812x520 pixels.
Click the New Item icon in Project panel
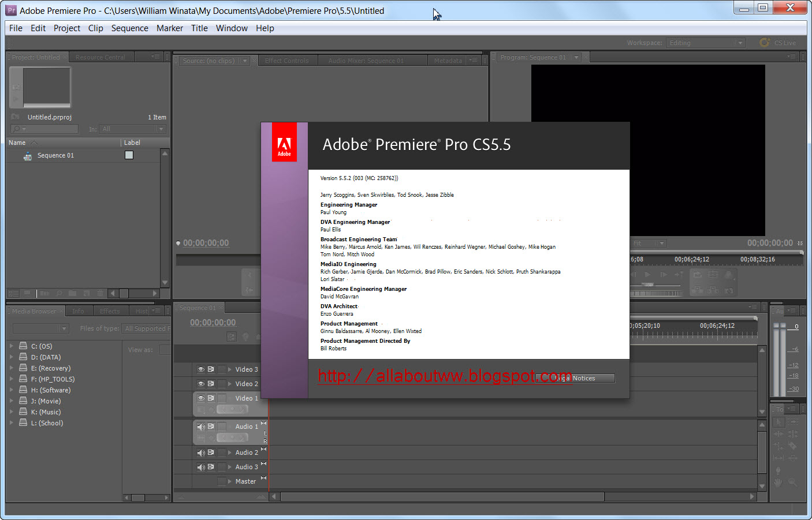[86, 293]
